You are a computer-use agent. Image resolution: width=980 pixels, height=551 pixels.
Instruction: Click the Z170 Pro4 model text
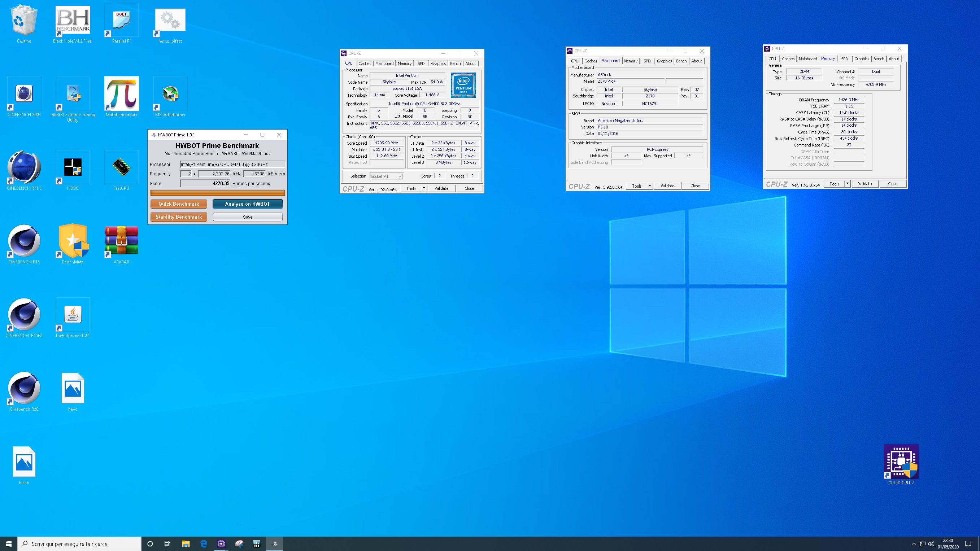pyautogui.click(x=606, y=82)
